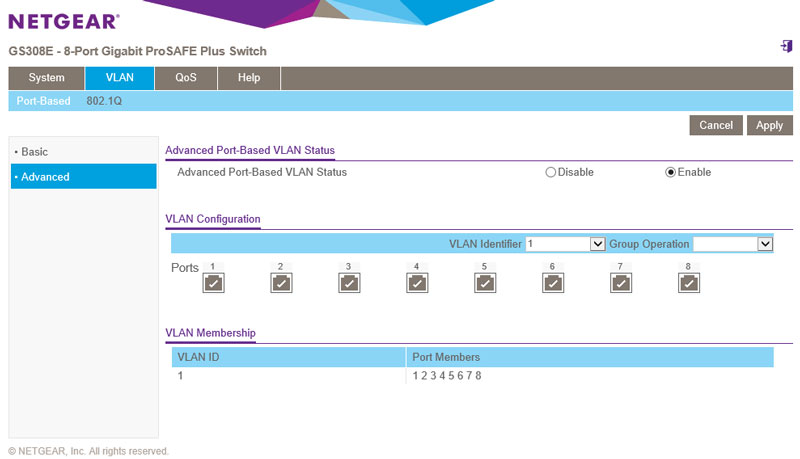
Task: Click the VLAN ID column header
Action: [288, 357]
